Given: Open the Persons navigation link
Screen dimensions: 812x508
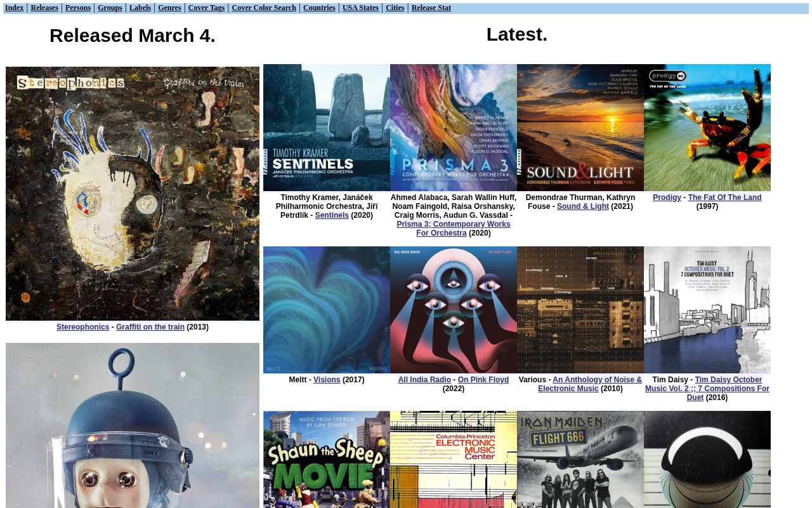Looking at the screenshot, I should click(78, 8).
